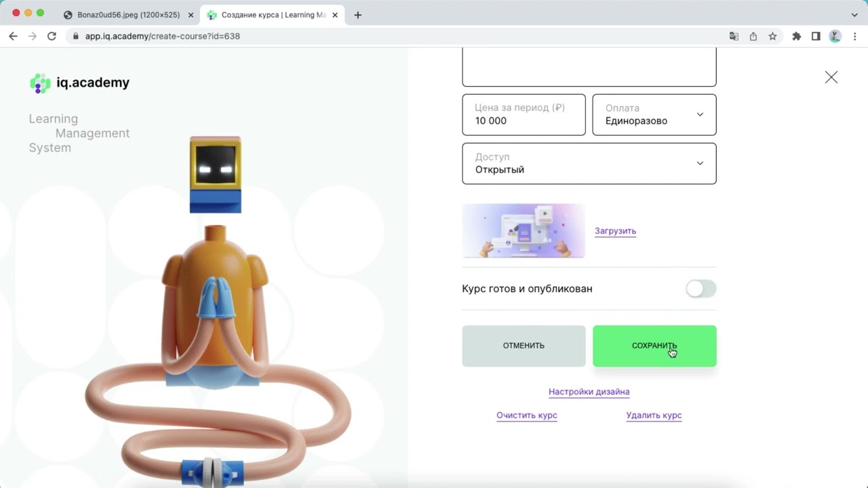
Task: Click the site lock icon in address bar
Action: click(75, 36)
